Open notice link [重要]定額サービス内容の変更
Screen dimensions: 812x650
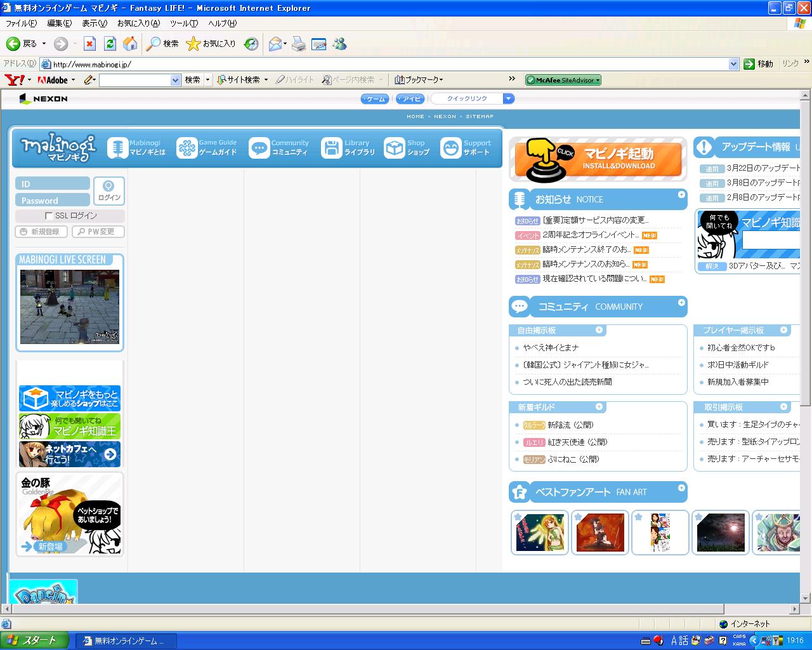tap(596, 220)
